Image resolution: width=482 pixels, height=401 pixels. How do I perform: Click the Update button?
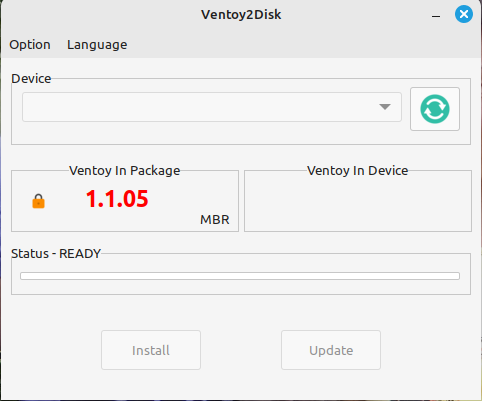(x=331, y=350)
